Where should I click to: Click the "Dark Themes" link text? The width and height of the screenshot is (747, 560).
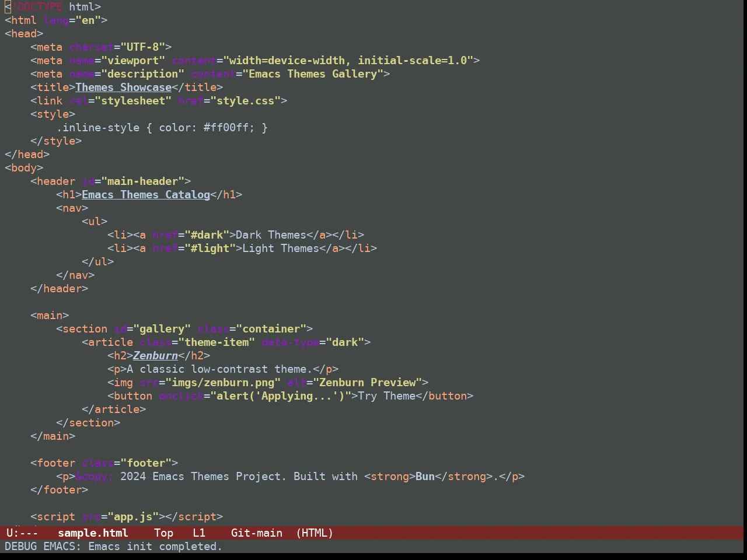271,235
